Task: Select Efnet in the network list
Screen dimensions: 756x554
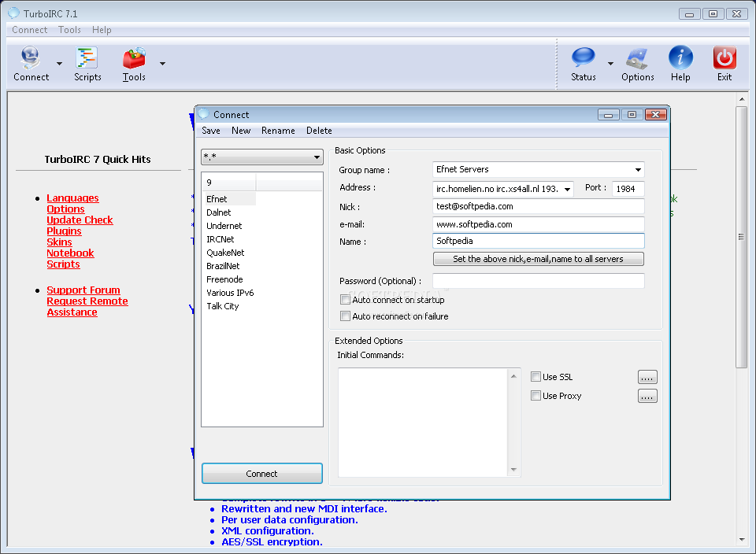Action: [217, 199]
